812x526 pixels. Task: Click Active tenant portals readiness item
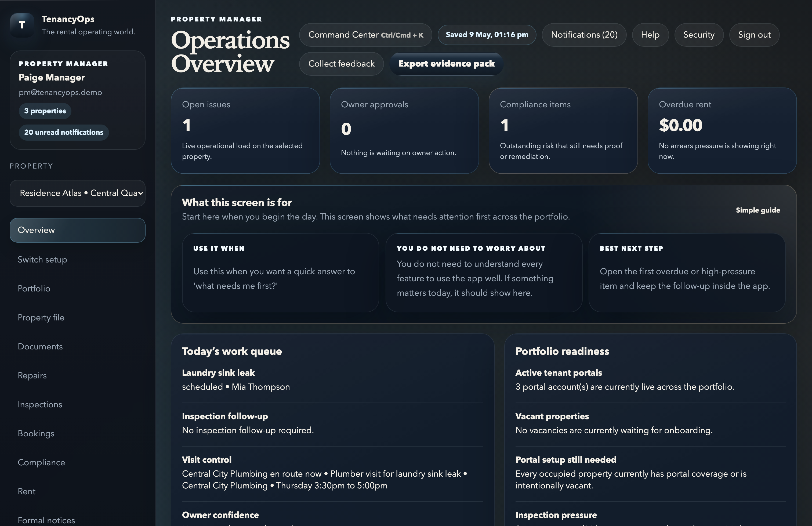point(650,380)
